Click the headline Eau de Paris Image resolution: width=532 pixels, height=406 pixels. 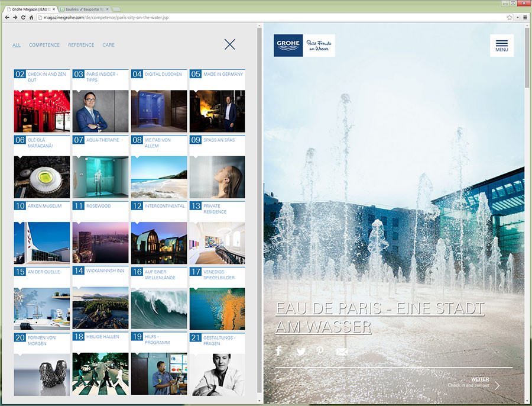coord(380,318)
